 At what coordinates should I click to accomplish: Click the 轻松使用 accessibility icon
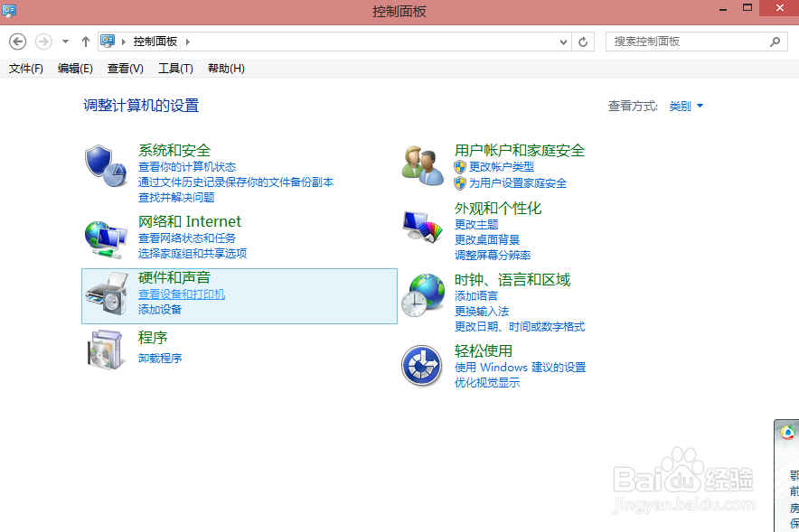click(421, 366)
